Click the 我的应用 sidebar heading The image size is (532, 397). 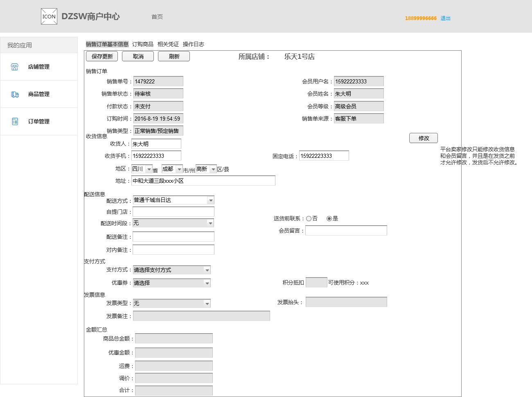[20, 45]
